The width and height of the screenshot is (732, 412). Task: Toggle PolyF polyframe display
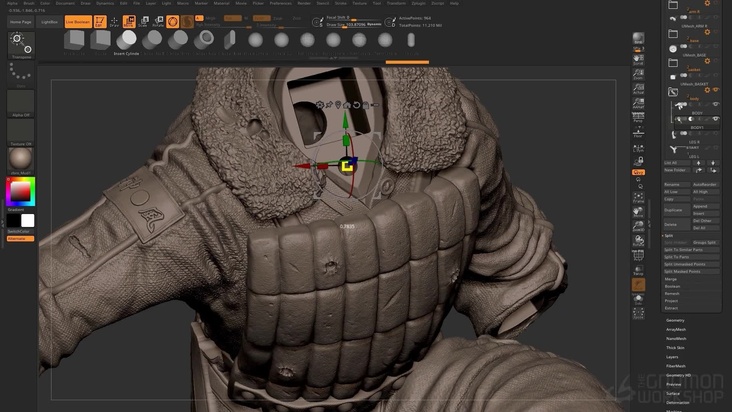(638, 256)
